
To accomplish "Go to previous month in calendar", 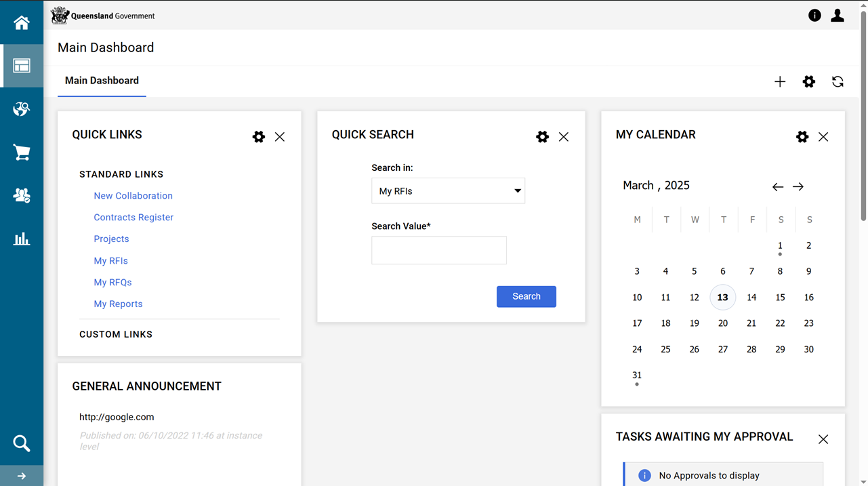I will click(778, 186).
